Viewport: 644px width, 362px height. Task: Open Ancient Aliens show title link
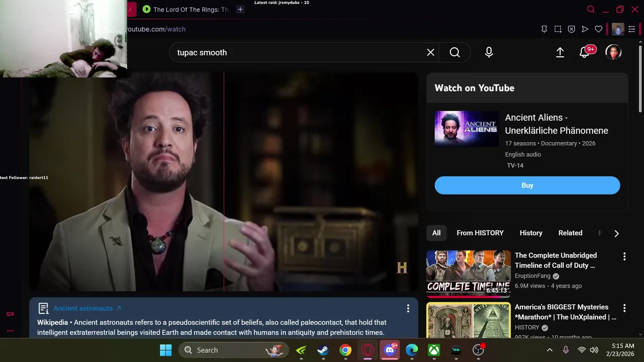pyautogui.click(x=556, y=124)
